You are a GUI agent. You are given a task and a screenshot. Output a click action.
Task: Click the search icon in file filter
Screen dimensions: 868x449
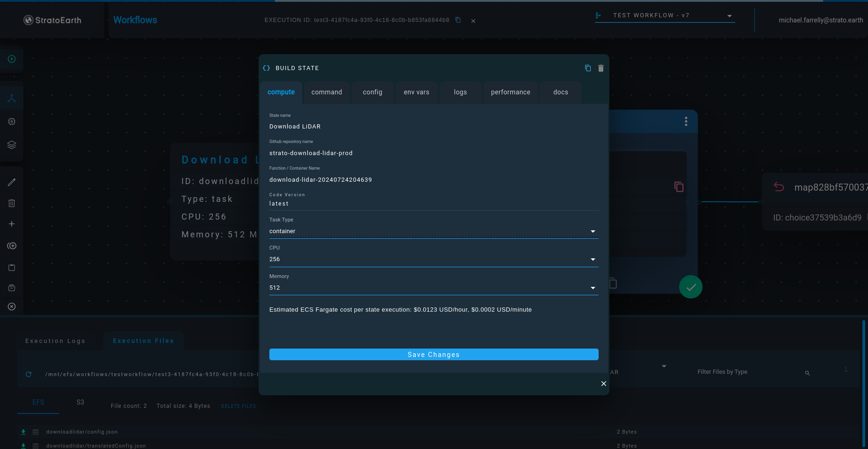(x=807, y=373)
